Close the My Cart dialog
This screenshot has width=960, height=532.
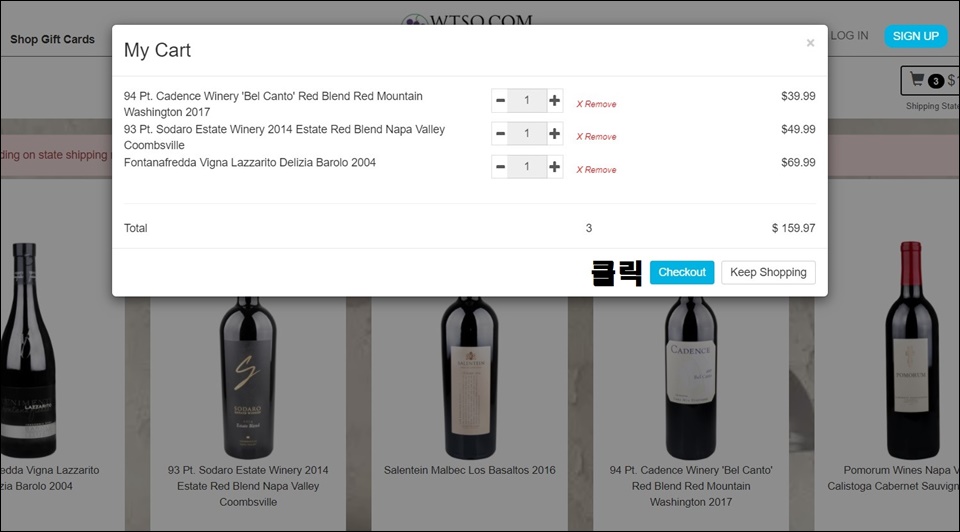(x=810, y=43)
